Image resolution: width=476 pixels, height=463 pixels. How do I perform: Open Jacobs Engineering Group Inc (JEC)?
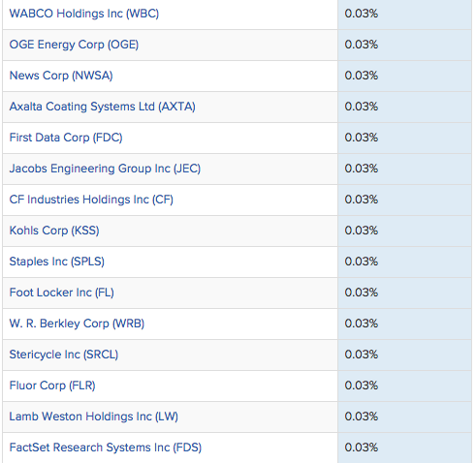point(105,169)
